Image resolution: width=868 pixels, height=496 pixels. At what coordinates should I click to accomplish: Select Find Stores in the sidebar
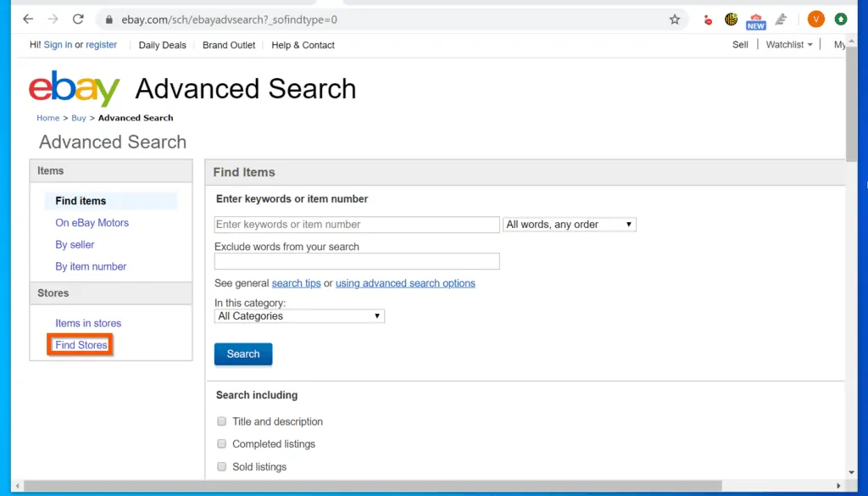coord(81,345)
